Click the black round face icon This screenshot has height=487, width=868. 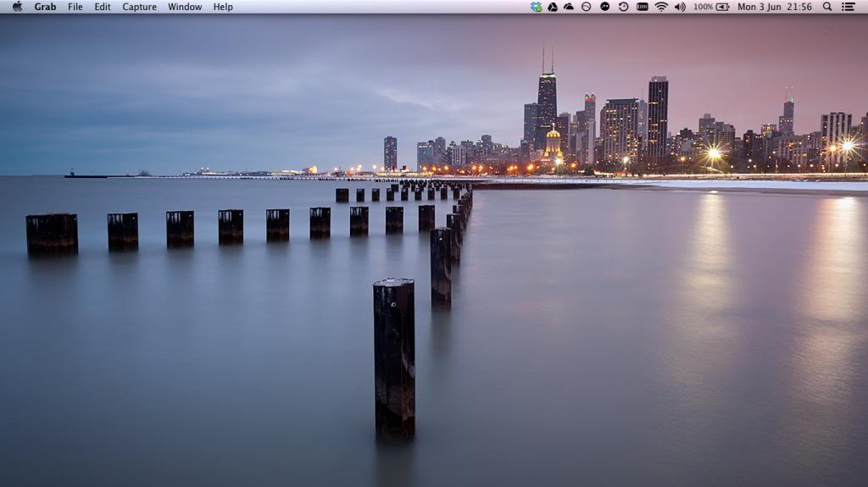click(x=604, y=7)
